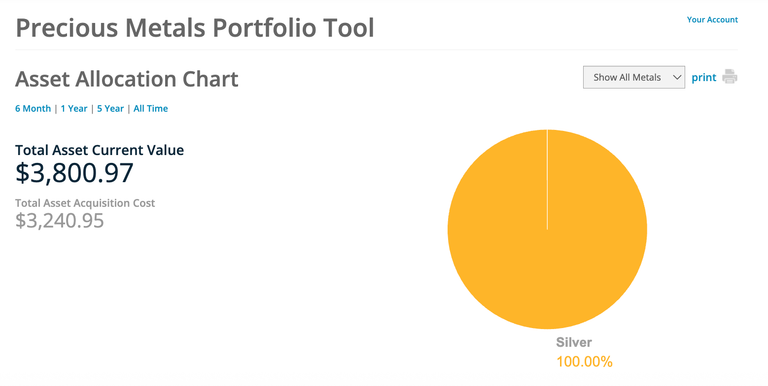Click the 100.00% percentage label
This screenshot has width=768, height=386.
[584, 362]
